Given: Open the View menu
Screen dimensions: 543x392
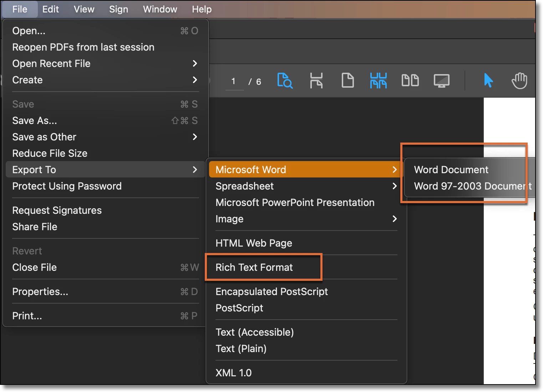Looking at the screenshot, I should 84,9.
